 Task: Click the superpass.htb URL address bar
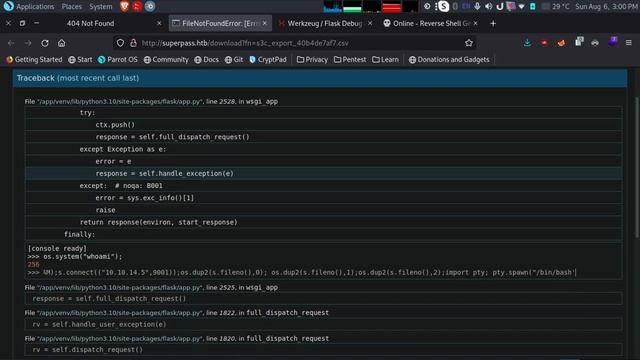click(295, 43)
